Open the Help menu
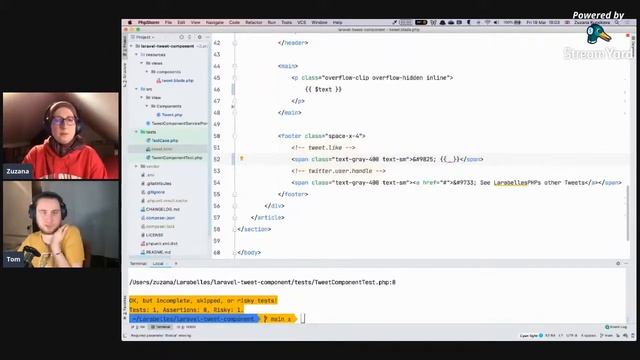Viewport: 640px width, 360px height. click(337, 22)
